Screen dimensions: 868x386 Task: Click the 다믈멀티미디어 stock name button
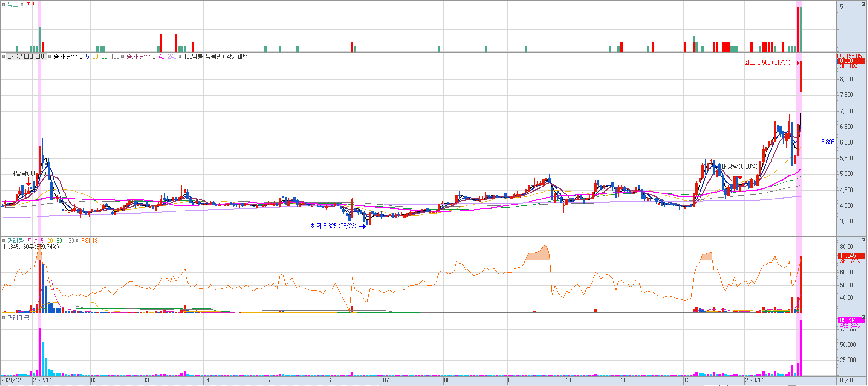(26, 57)
